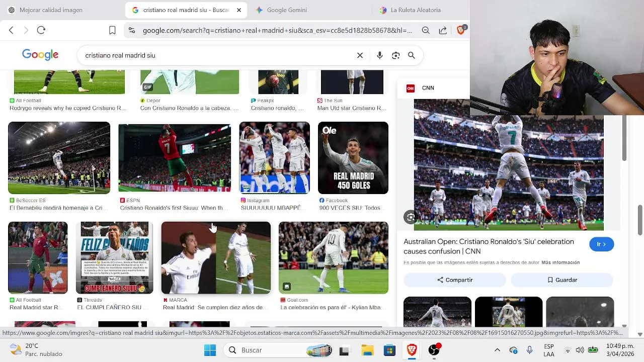Open the Real Madrid 450 Goles thumbnail

[353, 158]
